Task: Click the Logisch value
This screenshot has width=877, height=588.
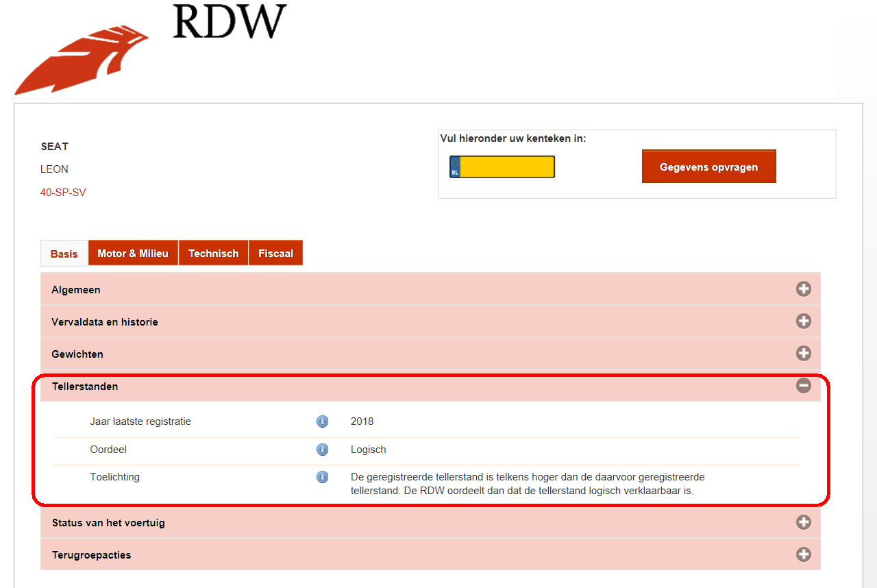Action: 368,450
